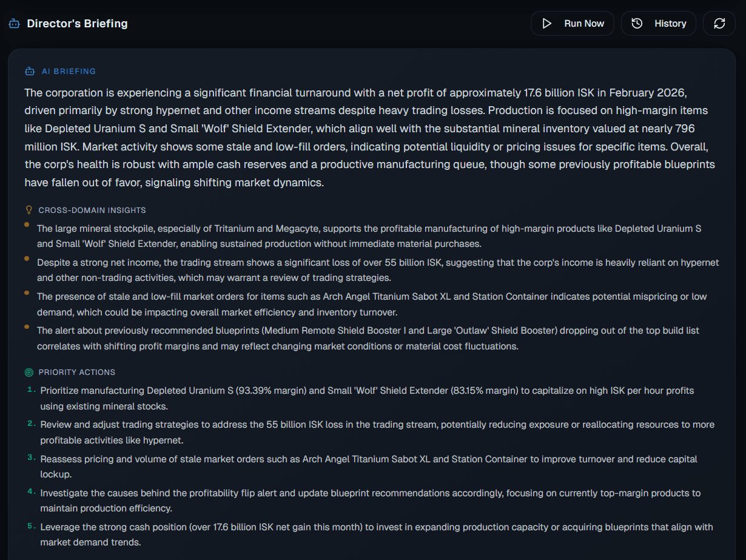Select the play icon inside Run Now button
This screenshot has width=746, height=560.
coord(546,23)
